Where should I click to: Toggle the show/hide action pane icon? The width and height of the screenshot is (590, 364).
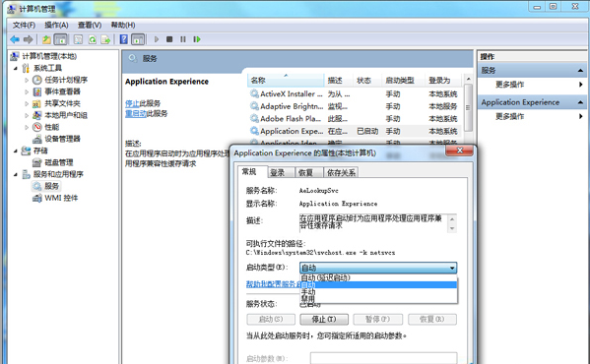coord(138,39)
